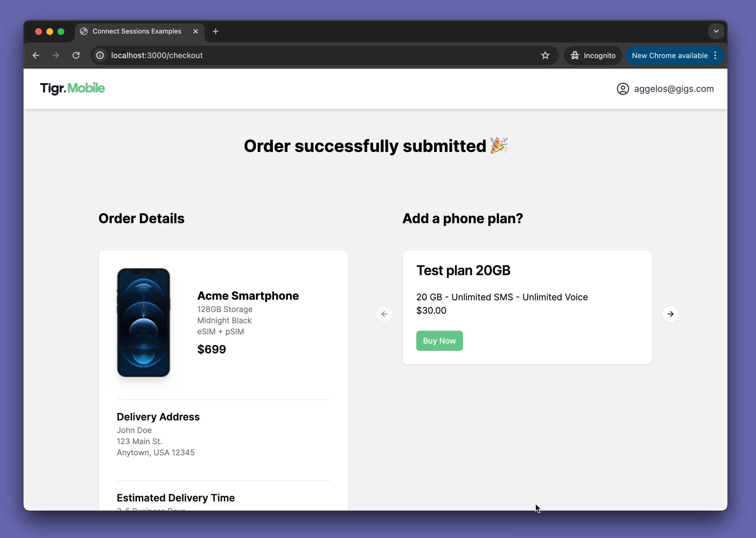
Task: Click the bookmark star icon
Action: pyautogui.click(x=545, y=55)
